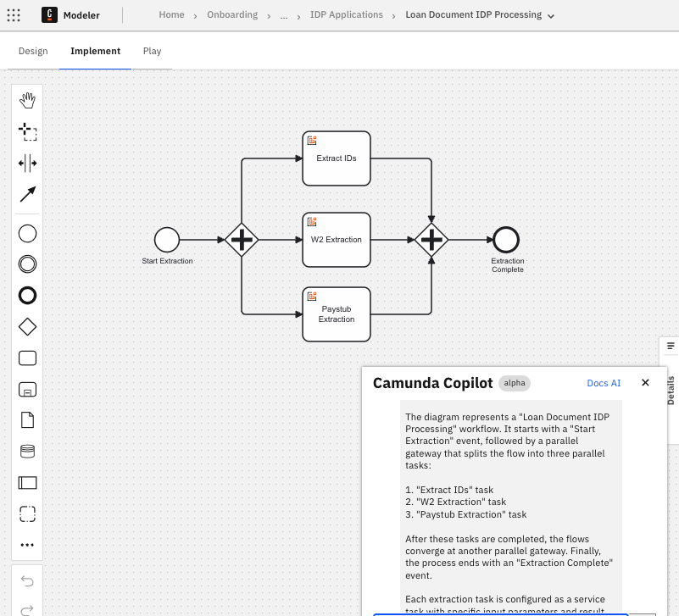
Task: Open the vertical Details side tab
Action: point(671,391)
